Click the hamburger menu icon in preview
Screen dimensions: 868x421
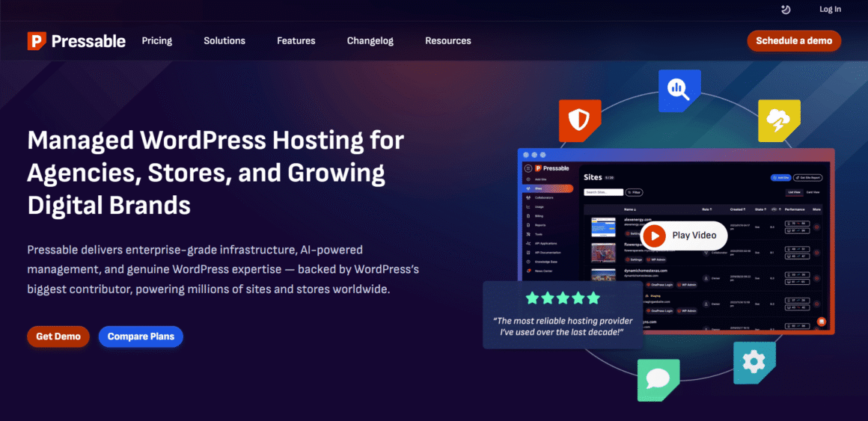click(x=528, y=168)
